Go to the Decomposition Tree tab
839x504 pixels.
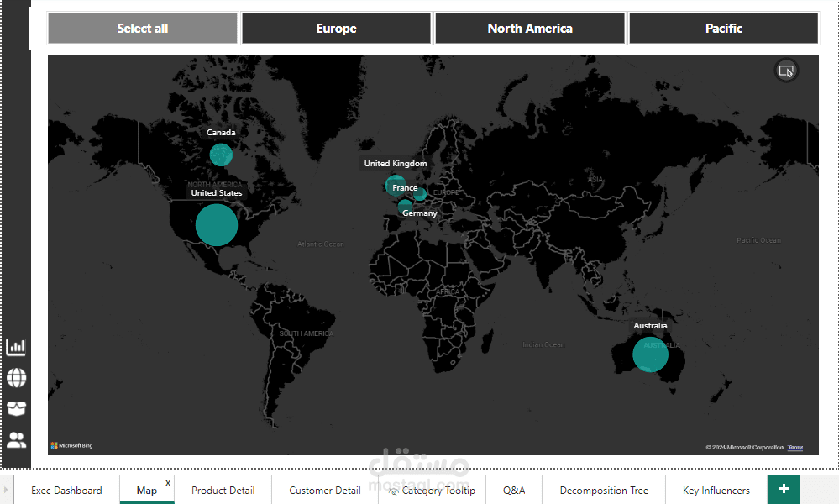604,490
